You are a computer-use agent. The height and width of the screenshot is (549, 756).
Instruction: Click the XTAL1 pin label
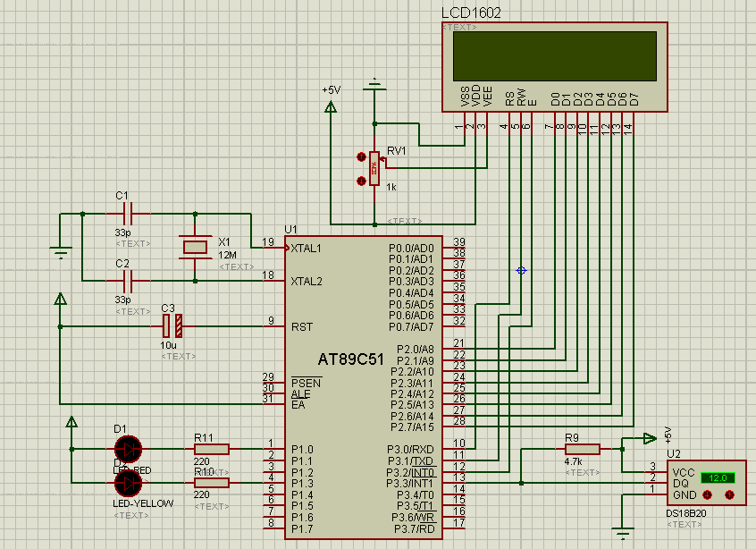(x=306, y=249)
